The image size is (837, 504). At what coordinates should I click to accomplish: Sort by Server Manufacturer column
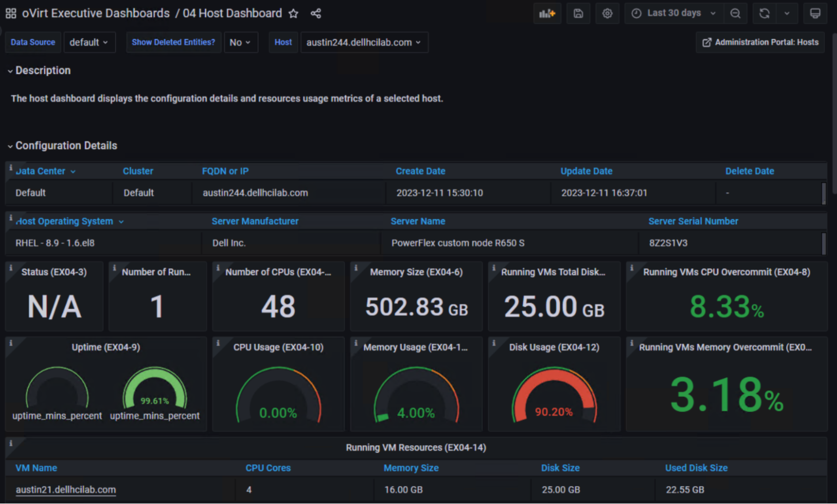coord(255,221)
